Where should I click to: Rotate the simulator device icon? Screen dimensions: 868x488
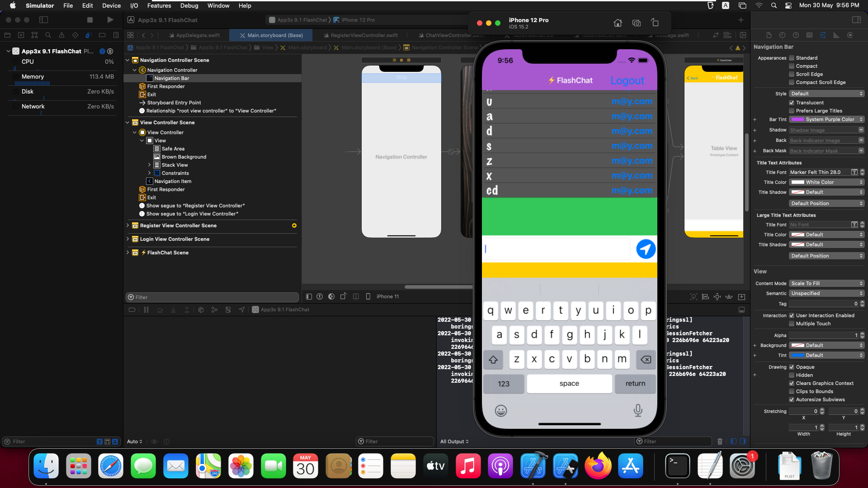[x=655, y=23]
